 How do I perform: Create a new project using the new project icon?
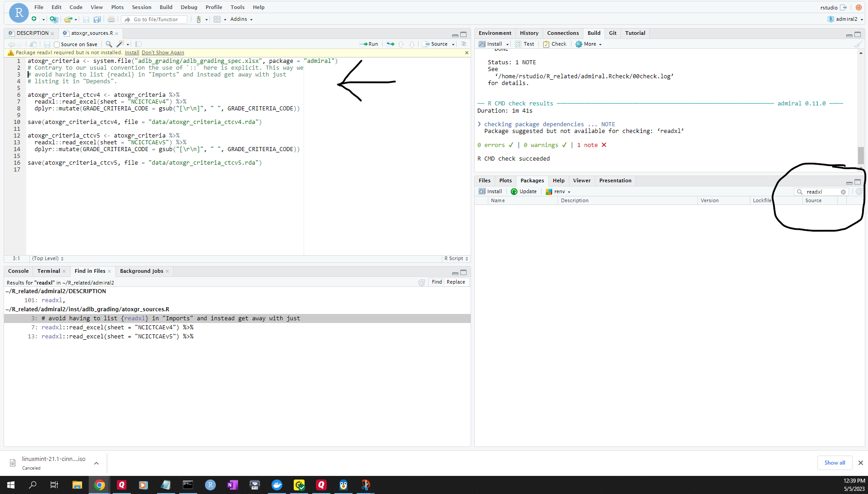pyautogui.click(x=53, y=19)
